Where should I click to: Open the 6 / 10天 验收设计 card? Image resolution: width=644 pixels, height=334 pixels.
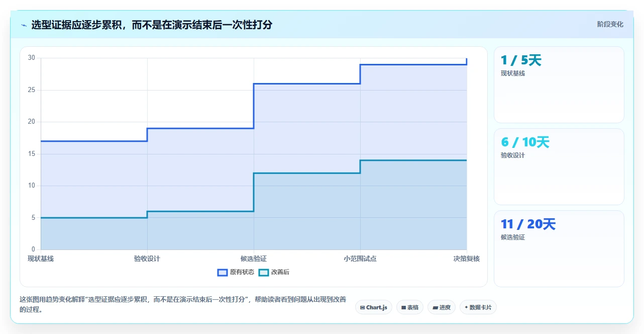[x=559, y=166]
